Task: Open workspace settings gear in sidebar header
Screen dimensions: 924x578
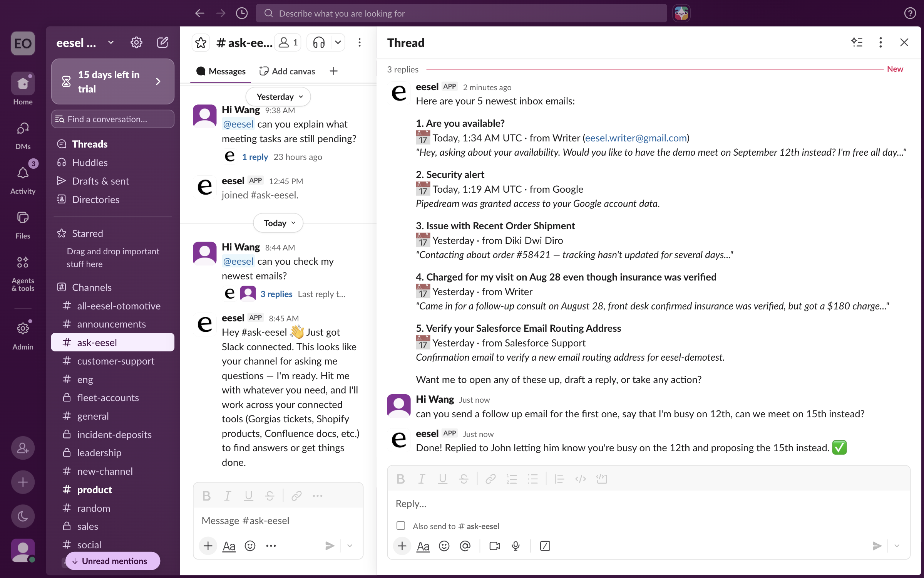Action: coord(136,42)
